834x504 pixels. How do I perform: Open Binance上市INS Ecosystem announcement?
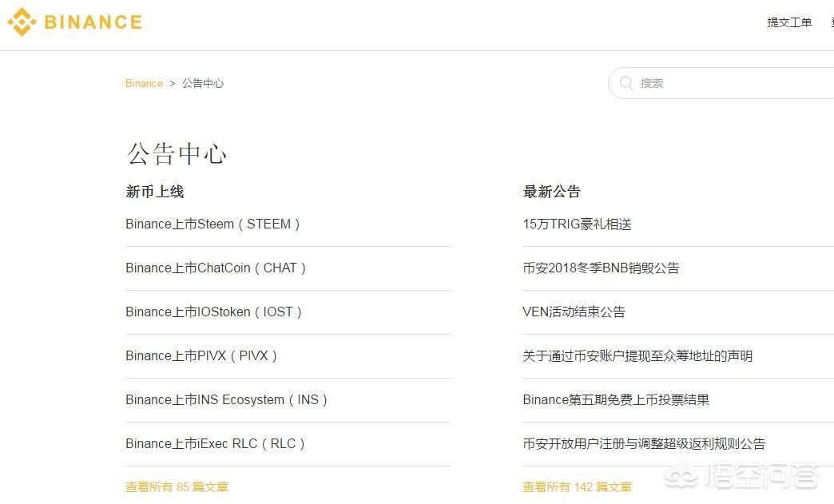click(226, 400)
